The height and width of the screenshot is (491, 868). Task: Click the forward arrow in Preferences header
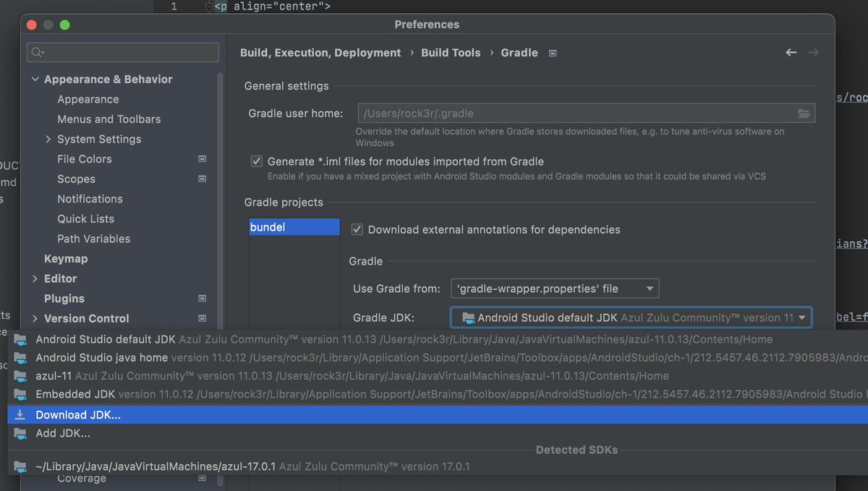[x=814, y=52]
